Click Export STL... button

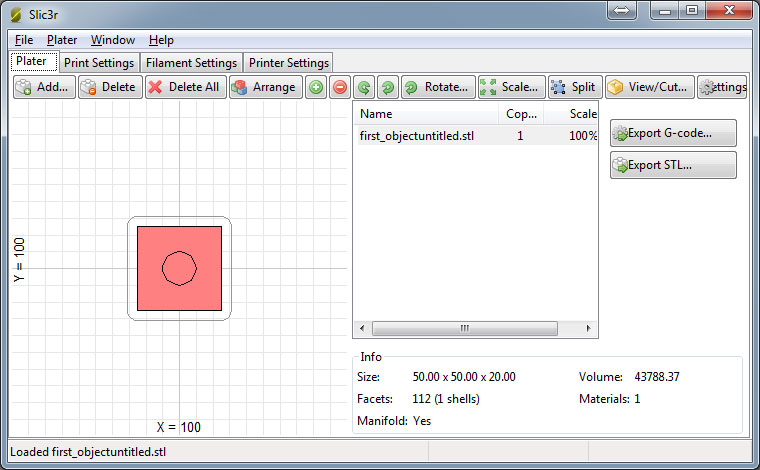pos(673,165)
